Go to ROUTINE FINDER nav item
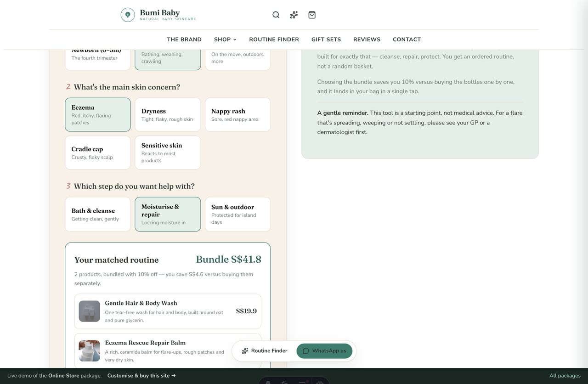 pos(274,40)
